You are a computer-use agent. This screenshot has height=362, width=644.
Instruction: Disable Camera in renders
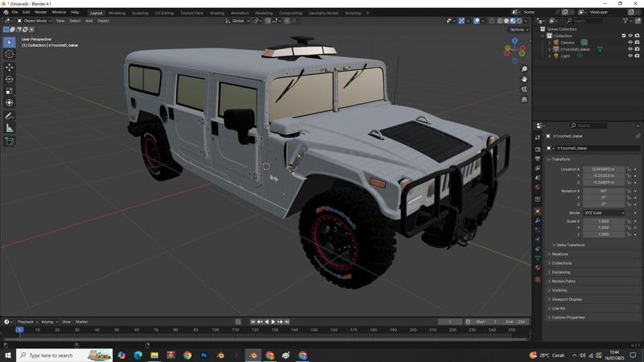(637, 43)
